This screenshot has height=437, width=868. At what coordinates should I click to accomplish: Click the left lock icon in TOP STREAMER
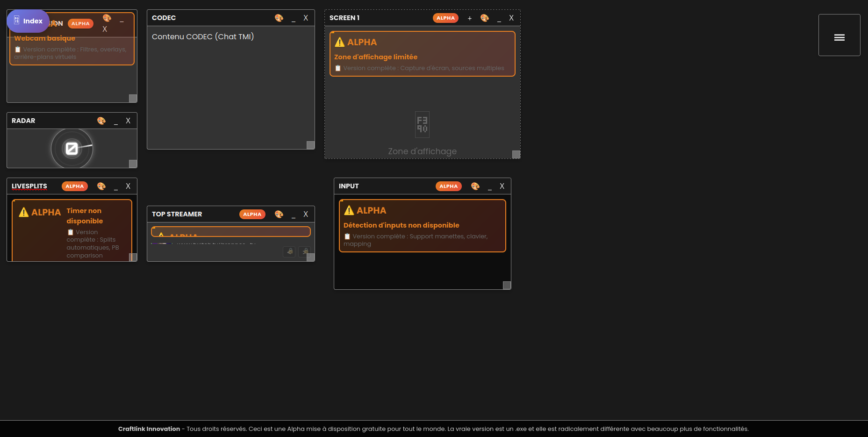click(289, 251)
